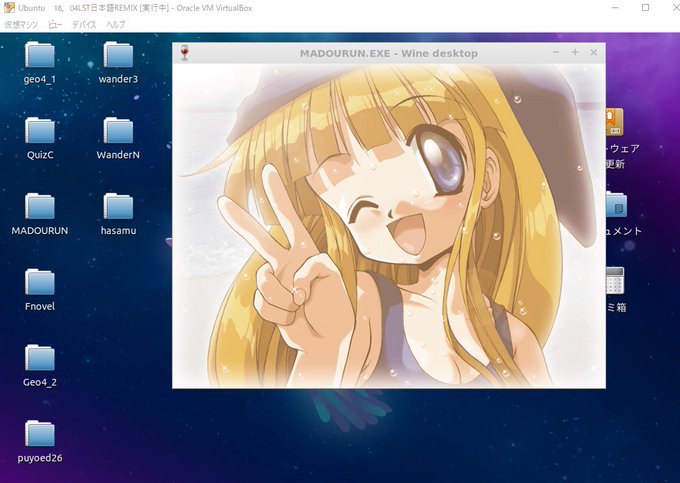Open the 仮想マシン menu
The image size is (680, 483).
[x=21, y=25]
